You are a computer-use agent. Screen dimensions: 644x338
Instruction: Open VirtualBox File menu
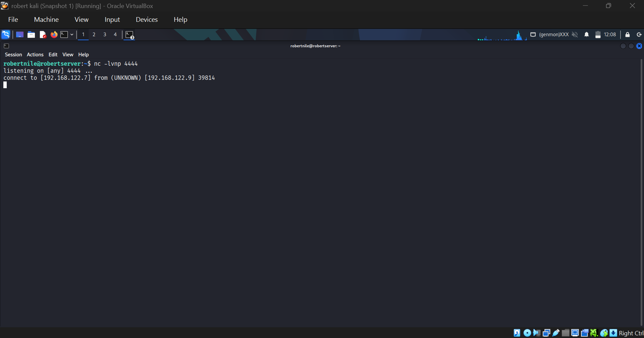(x=13, y=19)
